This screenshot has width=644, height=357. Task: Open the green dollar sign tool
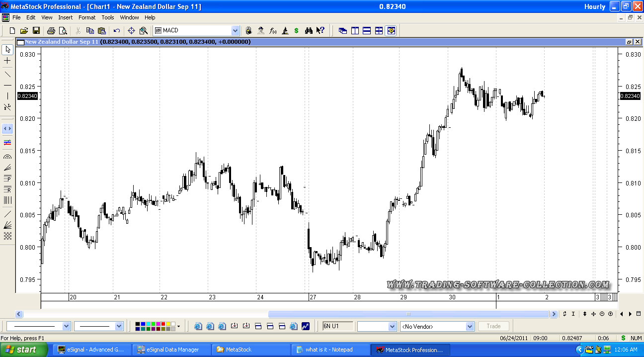point(297,31)
